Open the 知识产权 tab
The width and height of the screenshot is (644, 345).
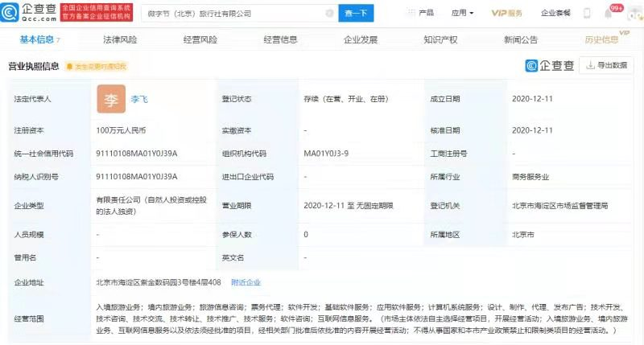click(440, 39)
